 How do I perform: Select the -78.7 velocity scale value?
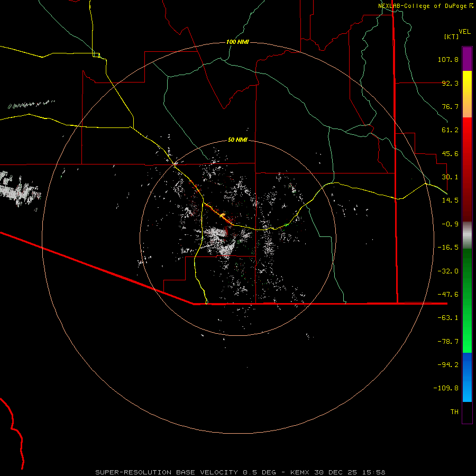[448, 342]
